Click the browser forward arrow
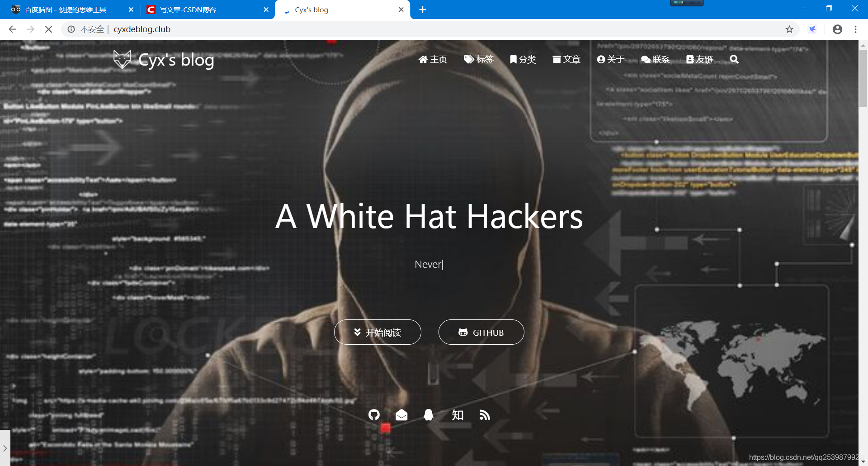The width and height of the screenshot is (868, 466). coord(30,29)
